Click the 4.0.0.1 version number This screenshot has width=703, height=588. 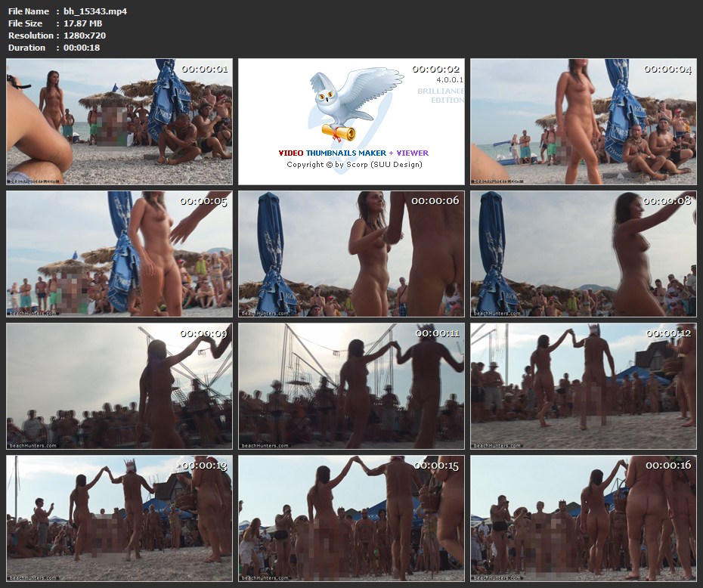click(x=449, y=79)
